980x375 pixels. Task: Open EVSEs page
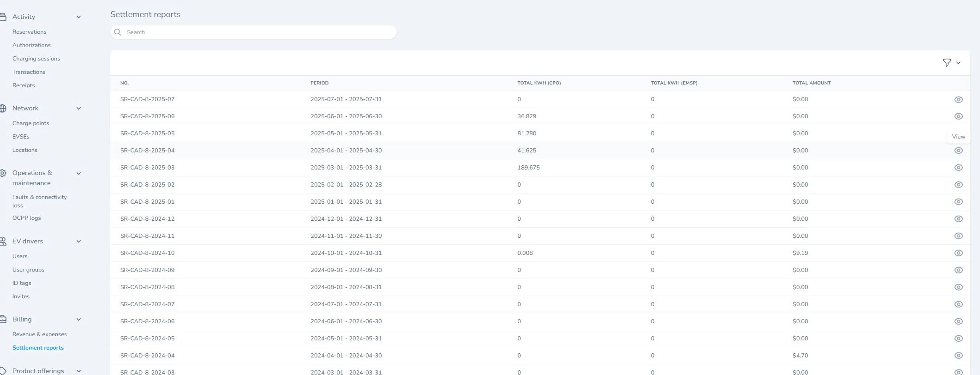21,137
